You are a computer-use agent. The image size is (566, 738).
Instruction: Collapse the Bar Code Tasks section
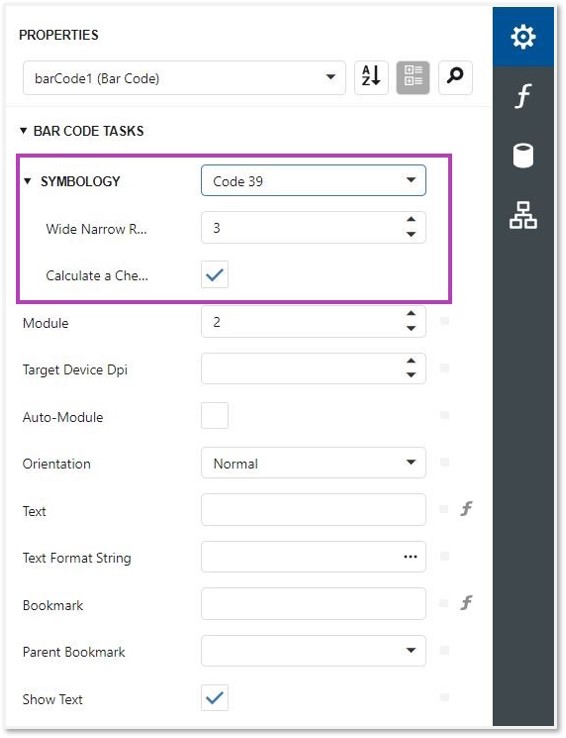23,130
